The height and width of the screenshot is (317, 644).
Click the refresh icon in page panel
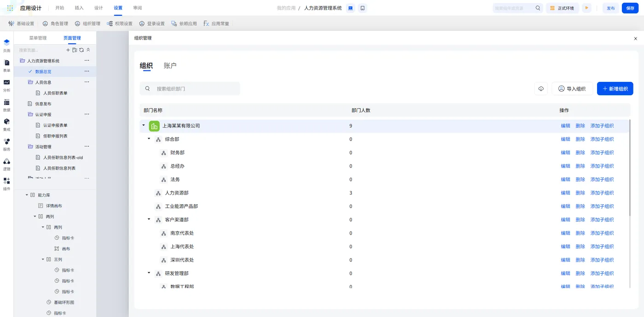81,50
